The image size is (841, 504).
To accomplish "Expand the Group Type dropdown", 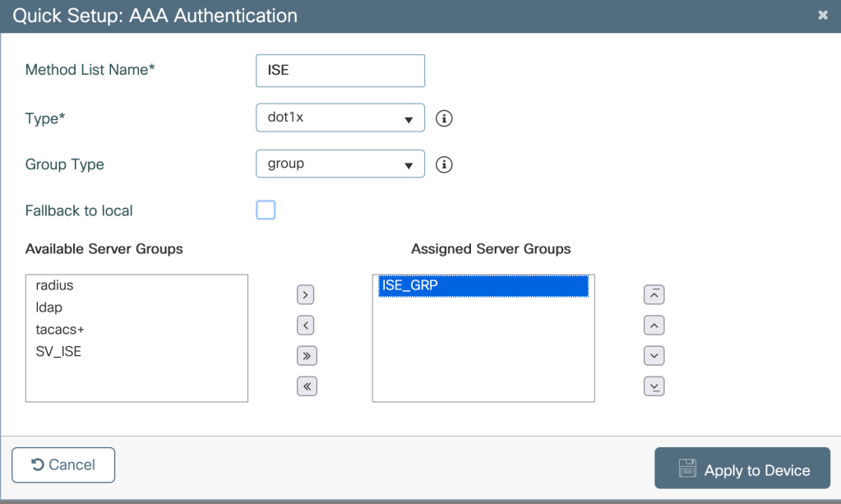I will [340, 164].
